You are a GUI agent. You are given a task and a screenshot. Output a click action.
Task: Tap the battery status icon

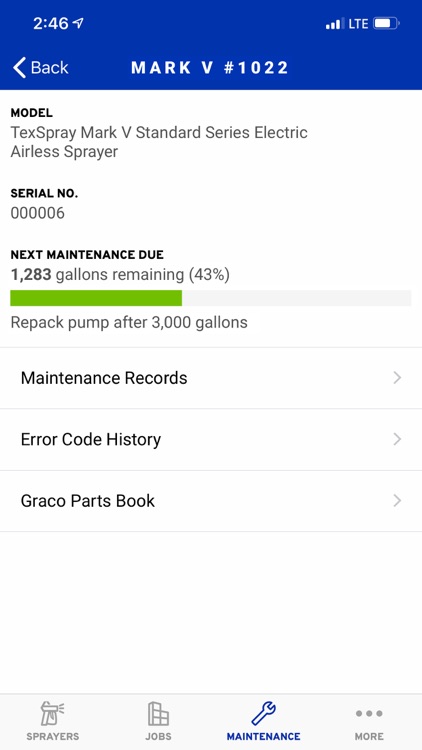click(386, 23)
